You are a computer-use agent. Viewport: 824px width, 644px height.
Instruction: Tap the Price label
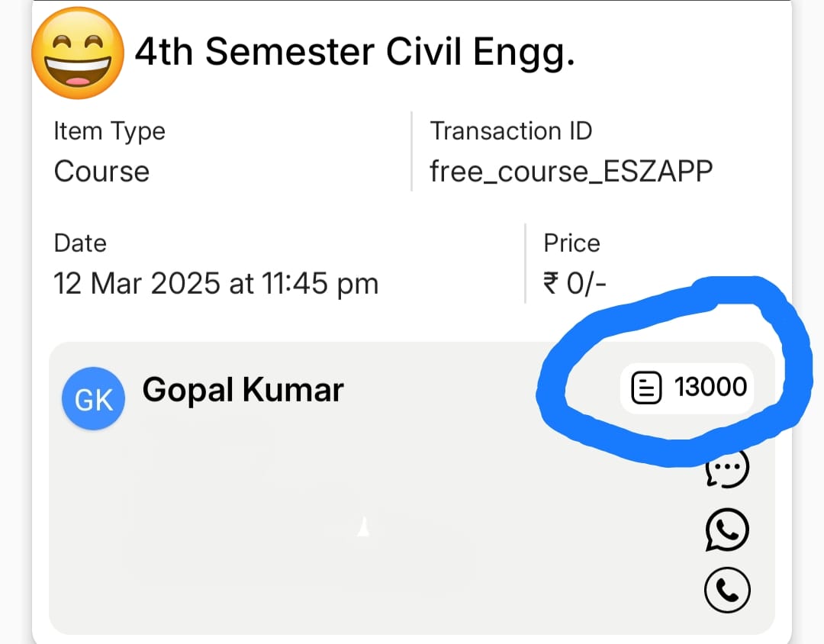(571, 243)
